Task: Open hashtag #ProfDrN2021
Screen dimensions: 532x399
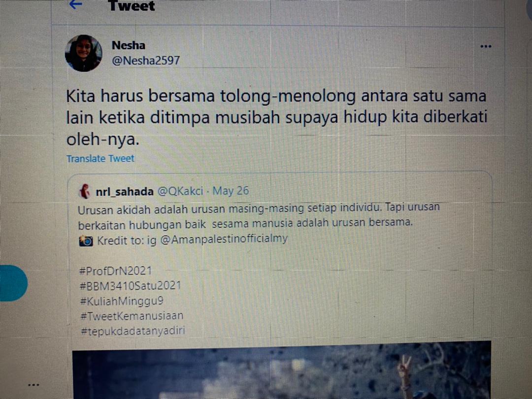Action: point(115,271)
